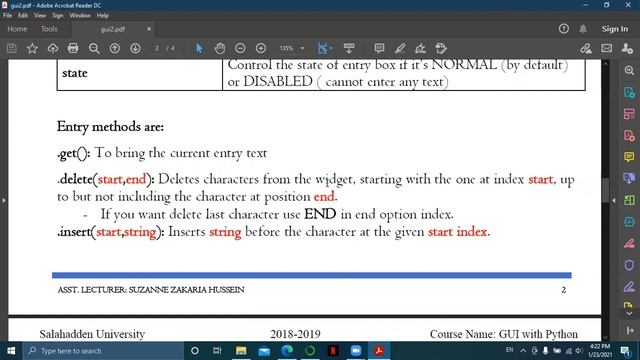Open search tools magnifier in right pane
Image resolution: width=640 pixels, height=360 pixels.
[x=629, y=70]
